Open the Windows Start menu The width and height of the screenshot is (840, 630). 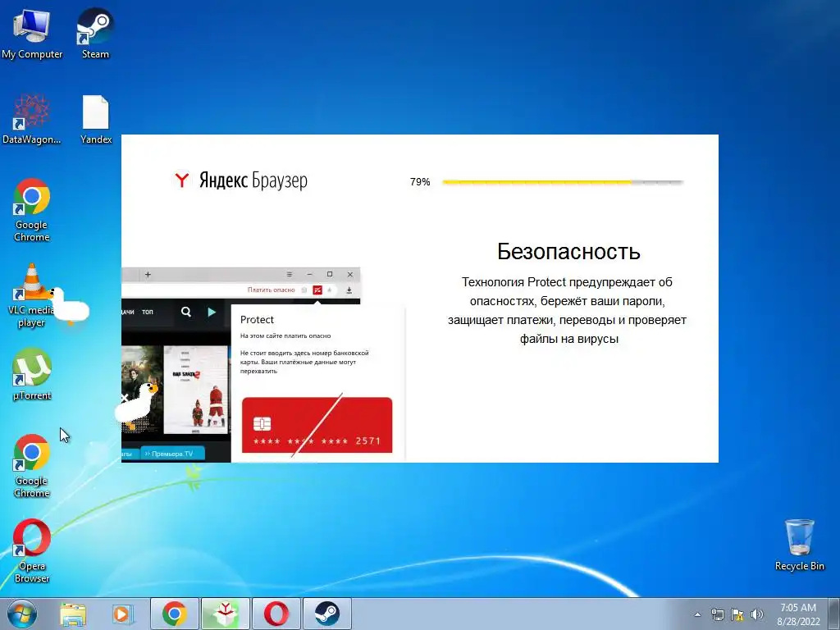(22, 614)
